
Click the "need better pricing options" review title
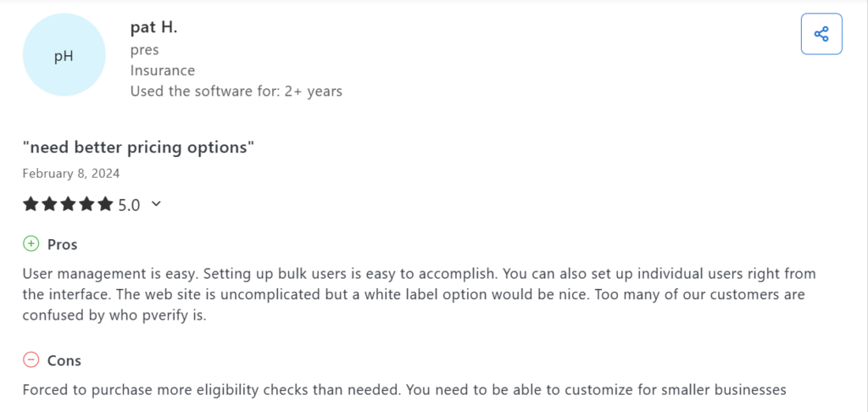pyautogui.click(x=139, y=148)
